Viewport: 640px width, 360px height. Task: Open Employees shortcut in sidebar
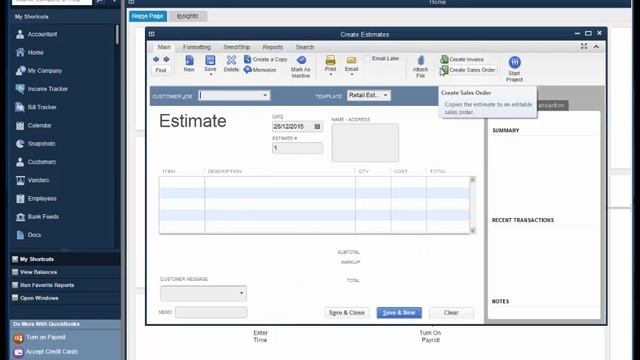click(x=36, y=198)
